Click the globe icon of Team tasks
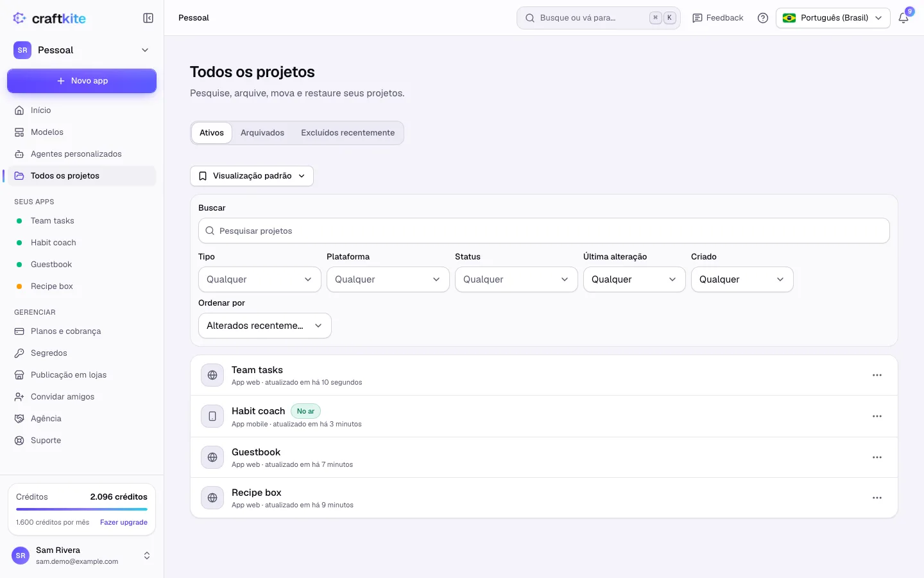The height and width of the screenshot is (578, 924). pyautogui.click(x=212, y=375)
